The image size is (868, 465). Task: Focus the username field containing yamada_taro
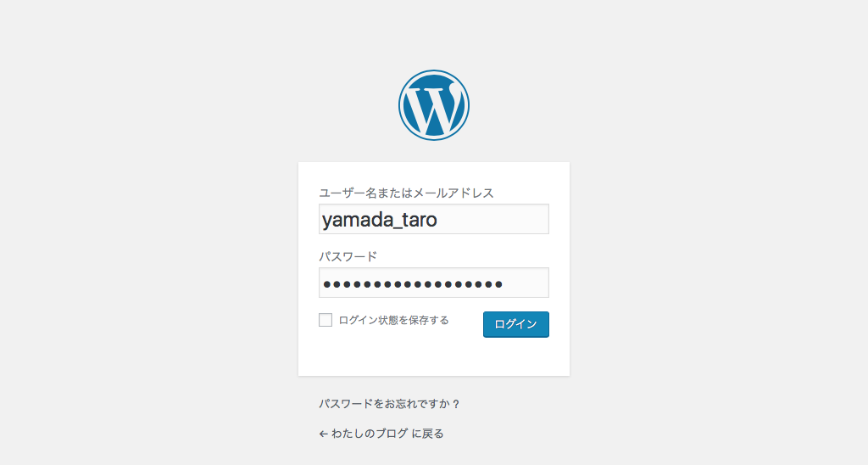pyautogui.click(x=434, y=219)
